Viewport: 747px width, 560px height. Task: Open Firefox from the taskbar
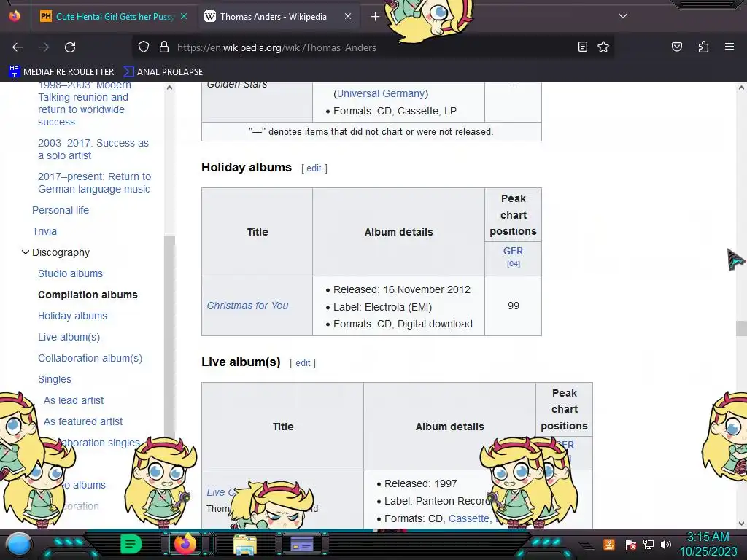tap(185, 544)
